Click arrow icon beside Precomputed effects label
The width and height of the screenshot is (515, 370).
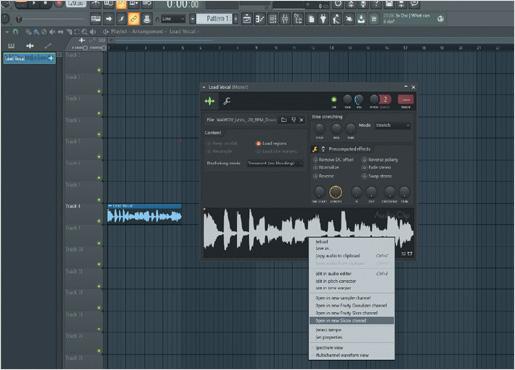pos(323,149)
